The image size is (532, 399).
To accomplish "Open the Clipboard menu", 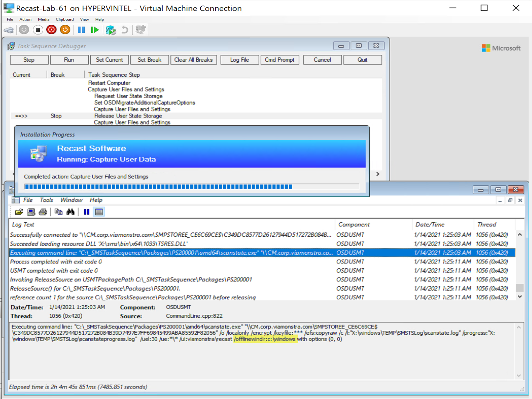I will click(64, 20).
